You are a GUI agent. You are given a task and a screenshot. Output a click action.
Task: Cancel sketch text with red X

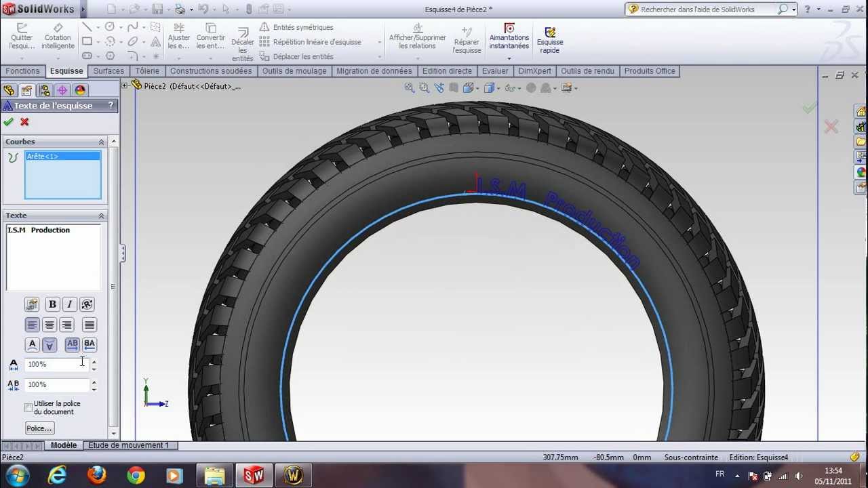24,122
